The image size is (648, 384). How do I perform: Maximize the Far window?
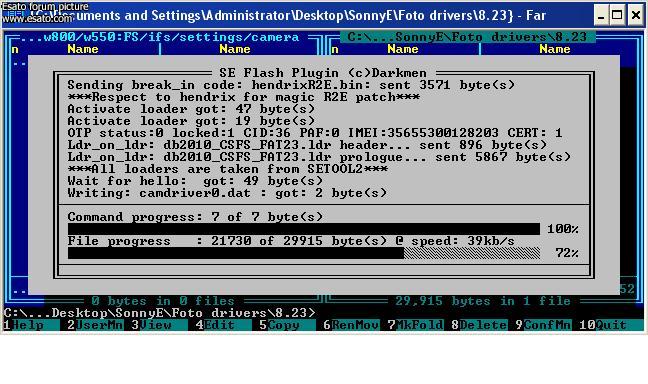click(x=617, y=16)
